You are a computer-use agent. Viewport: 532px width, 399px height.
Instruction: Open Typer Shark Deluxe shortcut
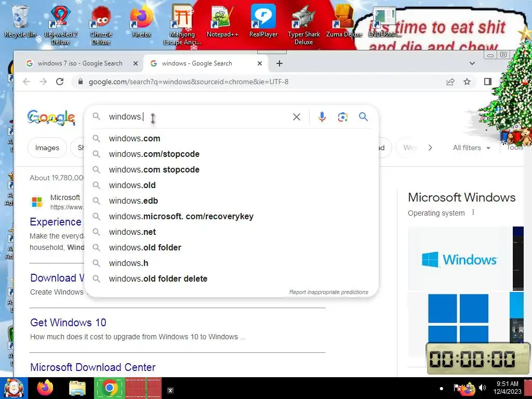303,25
